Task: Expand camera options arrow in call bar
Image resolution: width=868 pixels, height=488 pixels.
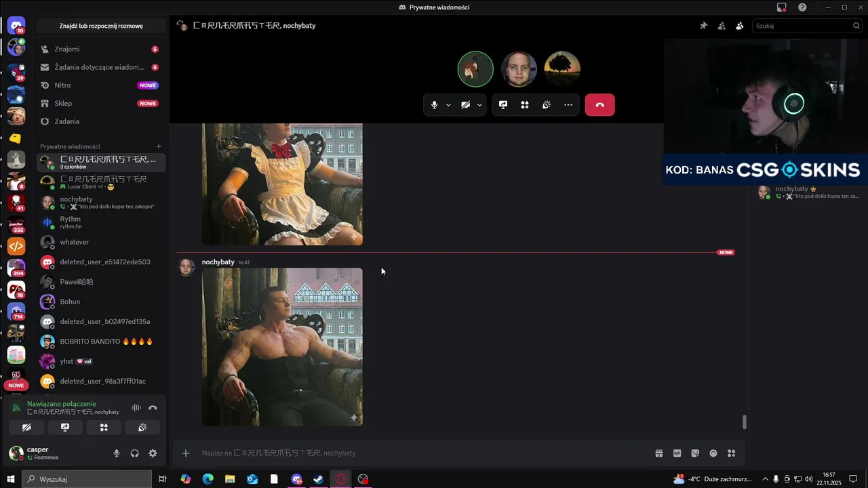Action: click(x=479, y=105)
